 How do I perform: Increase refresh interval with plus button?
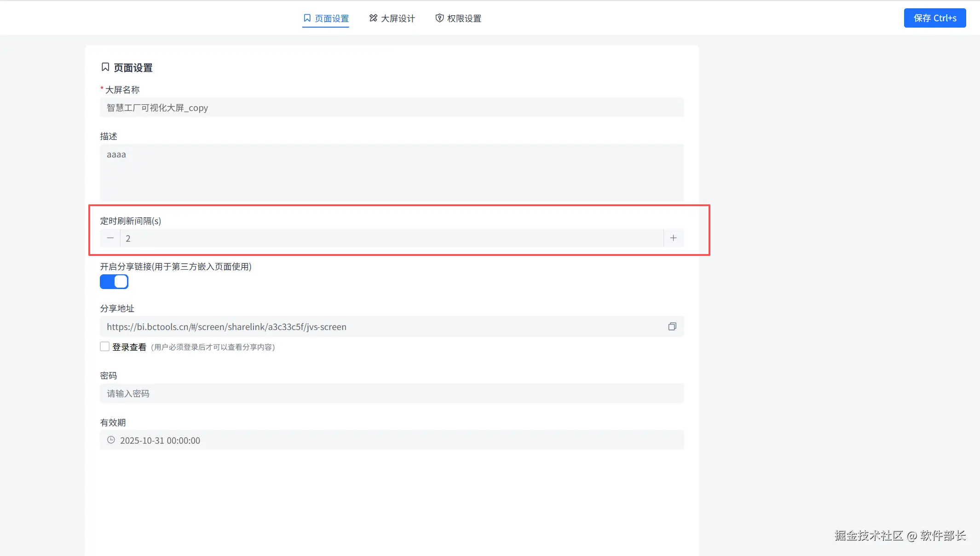click(673, 238)
